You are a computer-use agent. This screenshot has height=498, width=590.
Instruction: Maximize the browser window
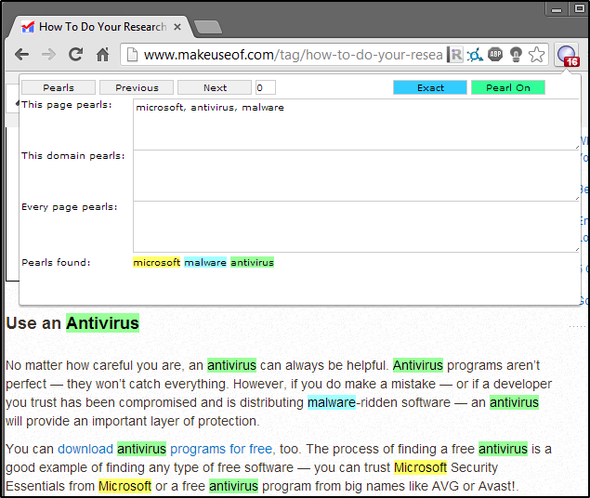coord(579,9)
